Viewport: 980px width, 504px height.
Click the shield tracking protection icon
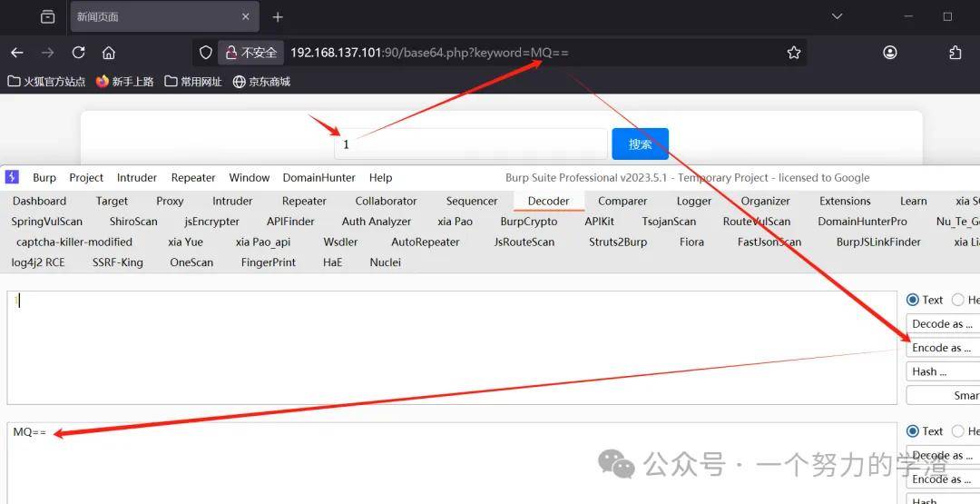(206, 53)
